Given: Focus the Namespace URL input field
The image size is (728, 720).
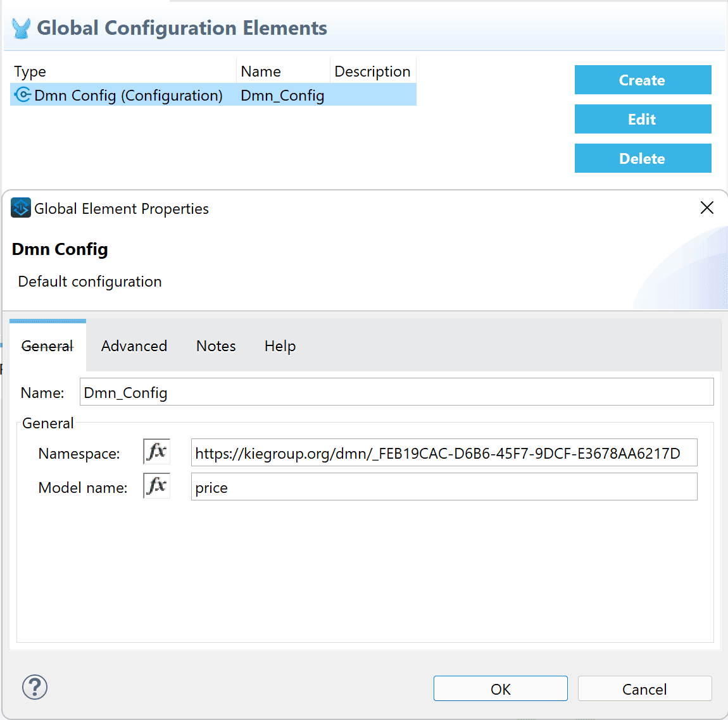Looking at the screenshot, I should click(x=443, y=453).
